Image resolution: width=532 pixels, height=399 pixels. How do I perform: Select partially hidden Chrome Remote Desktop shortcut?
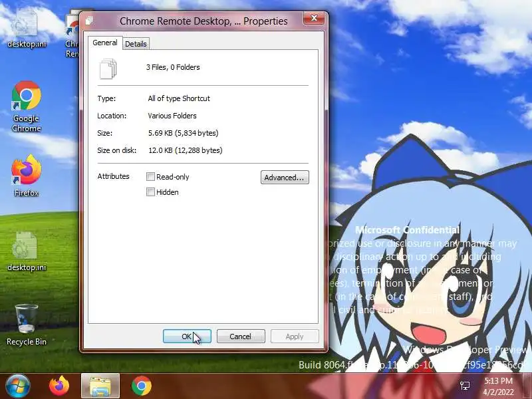[72, 34]
